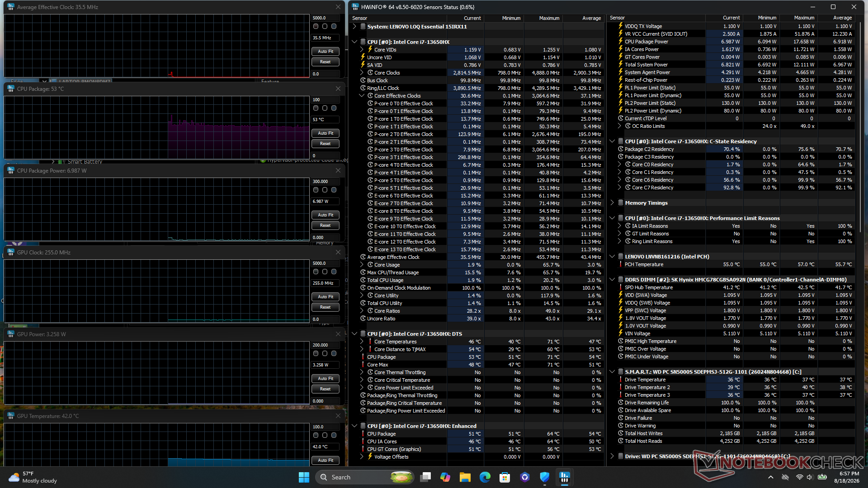The width and height of the screenshot is (868, 488).
Task: Expand the Memory Timings group
Action: coord(612,203)
